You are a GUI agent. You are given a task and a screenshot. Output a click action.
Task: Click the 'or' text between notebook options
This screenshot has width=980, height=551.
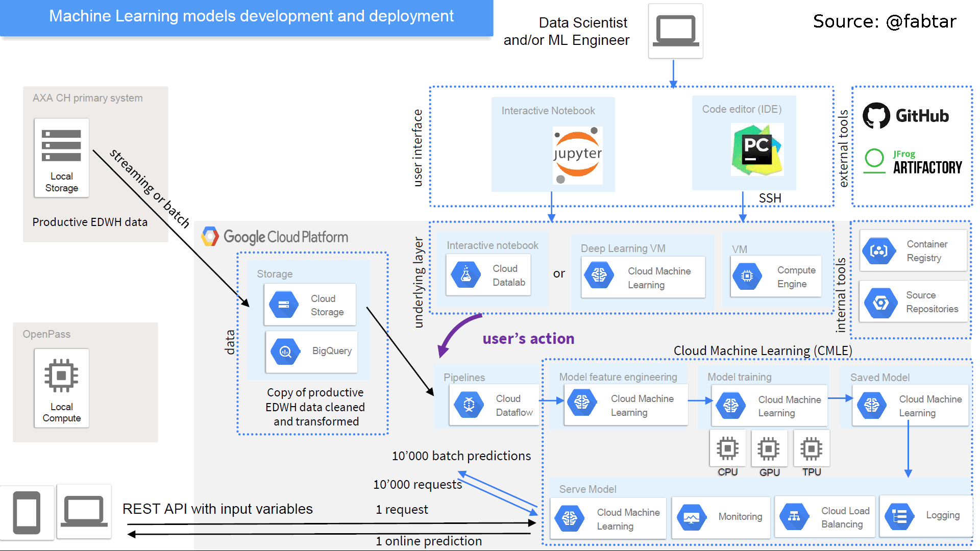(559, 274)
